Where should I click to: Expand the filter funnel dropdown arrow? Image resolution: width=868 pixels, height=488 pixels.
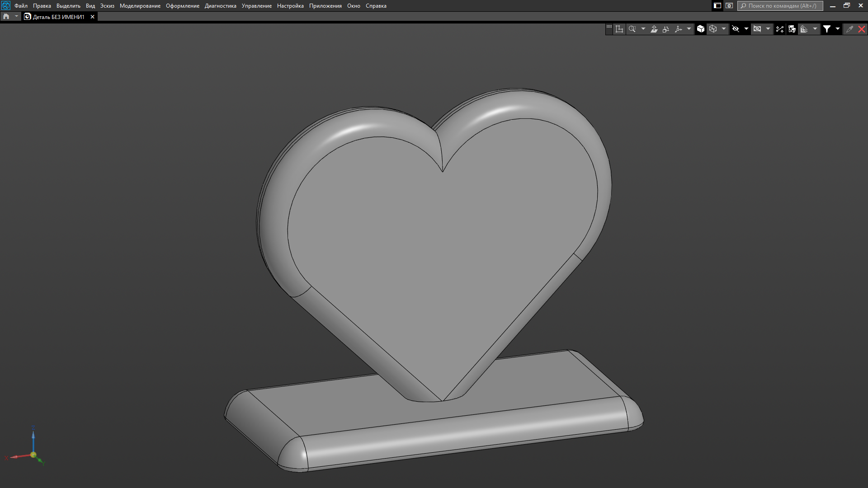coord(837,29)
